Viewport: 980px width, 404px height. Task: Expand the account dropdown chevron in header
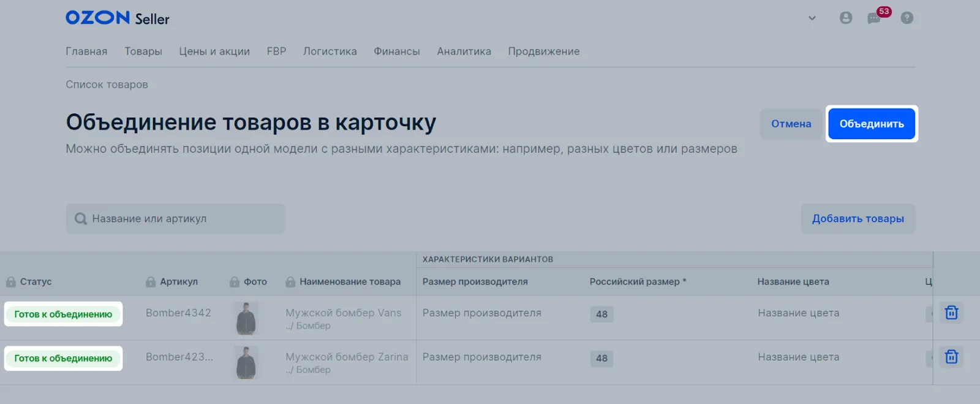(x=812, y=18)
